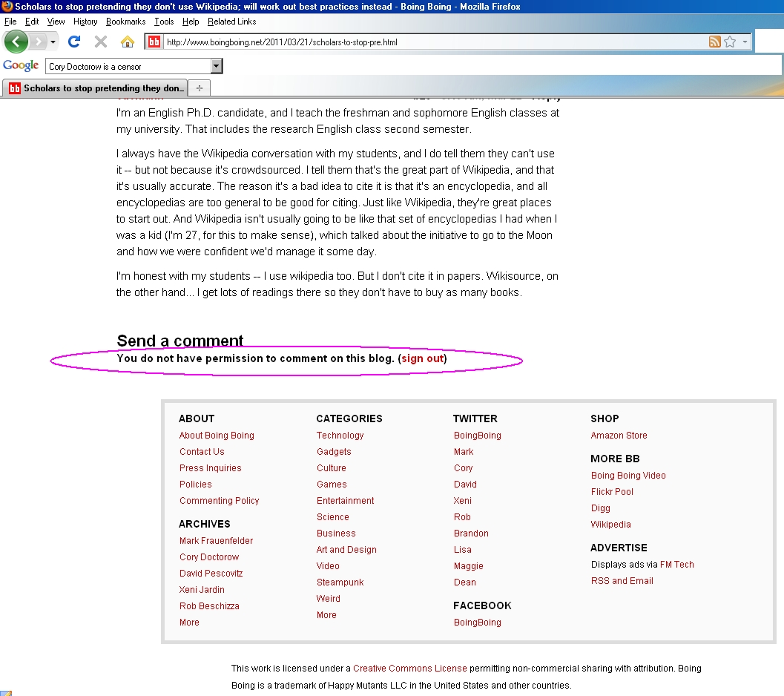Select the Scholars to stop pretending tab
The height and width of the screenshot is (696, 784).
coord(96,88)
